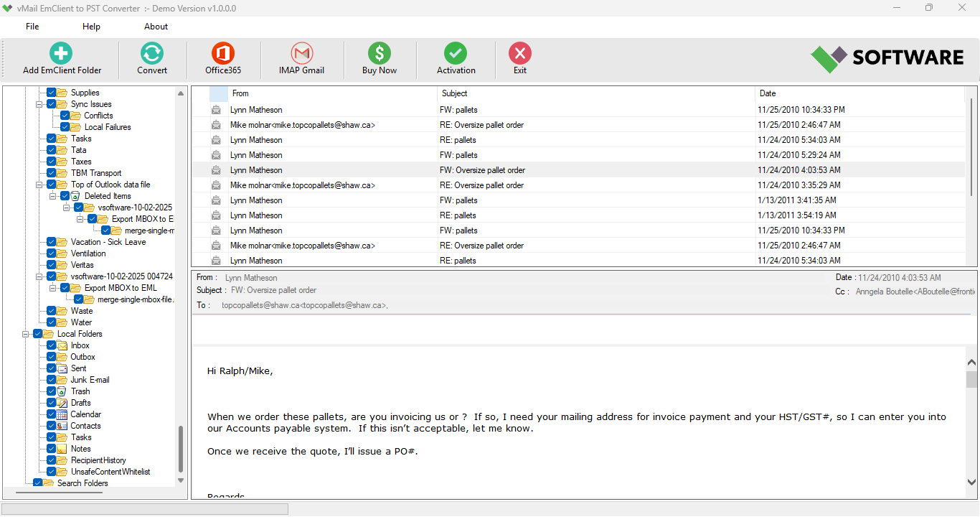Screen dimensions: 980x517
Task: Click the Junk E-mail folder icon
Action: pyautogui.click(x=62, y=380)
